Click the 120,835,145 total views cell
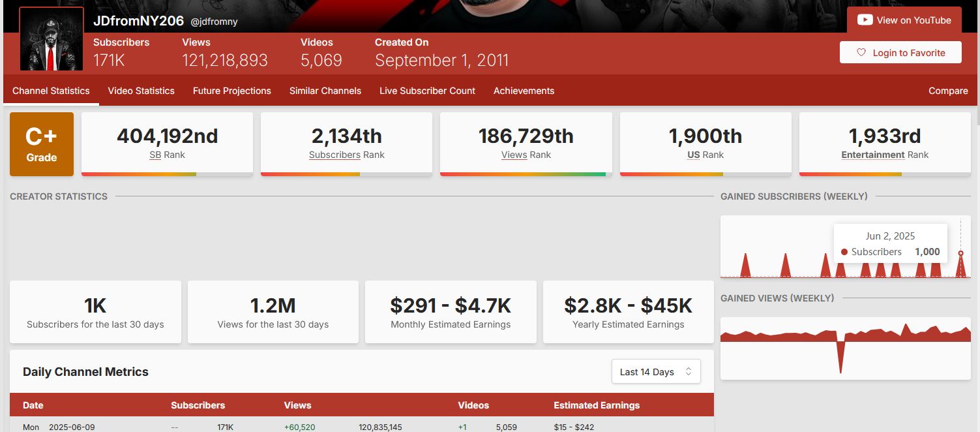 380,427
